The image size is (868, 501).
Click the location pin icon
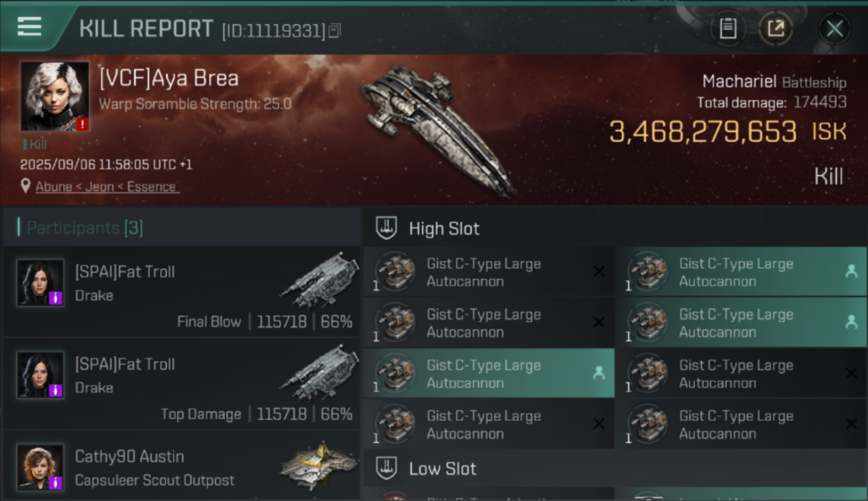coord(26,186)
